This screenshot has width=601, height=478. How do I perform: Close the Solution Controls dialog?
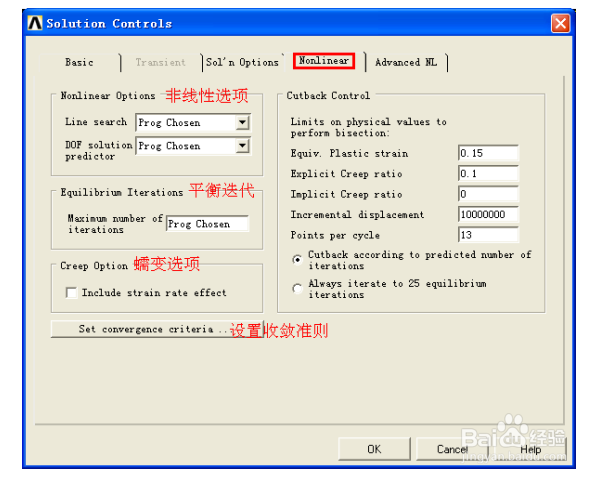(x=560, y=23)
